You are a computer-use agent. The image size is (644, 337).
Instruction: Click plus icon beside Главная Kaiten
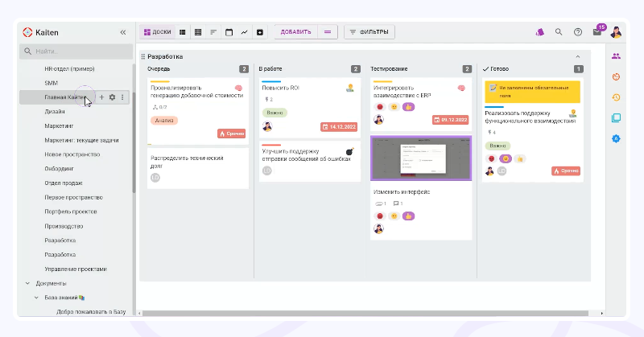pos(101,97)
